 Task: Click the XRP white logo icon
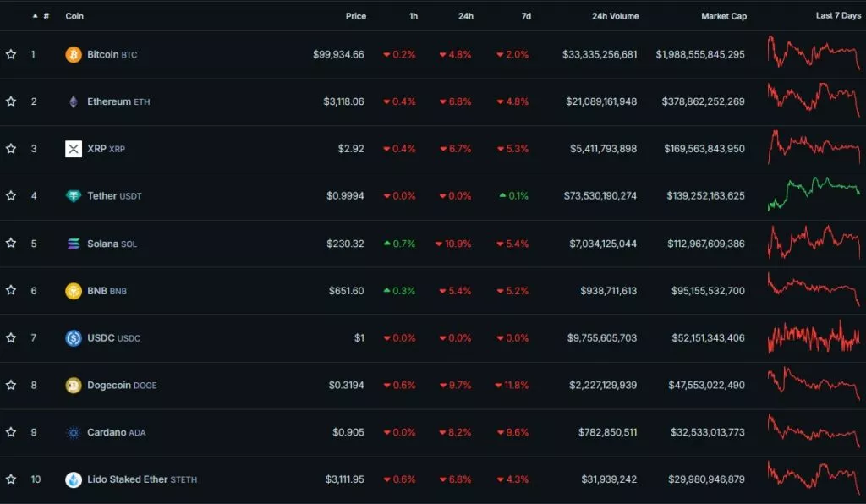74,149
